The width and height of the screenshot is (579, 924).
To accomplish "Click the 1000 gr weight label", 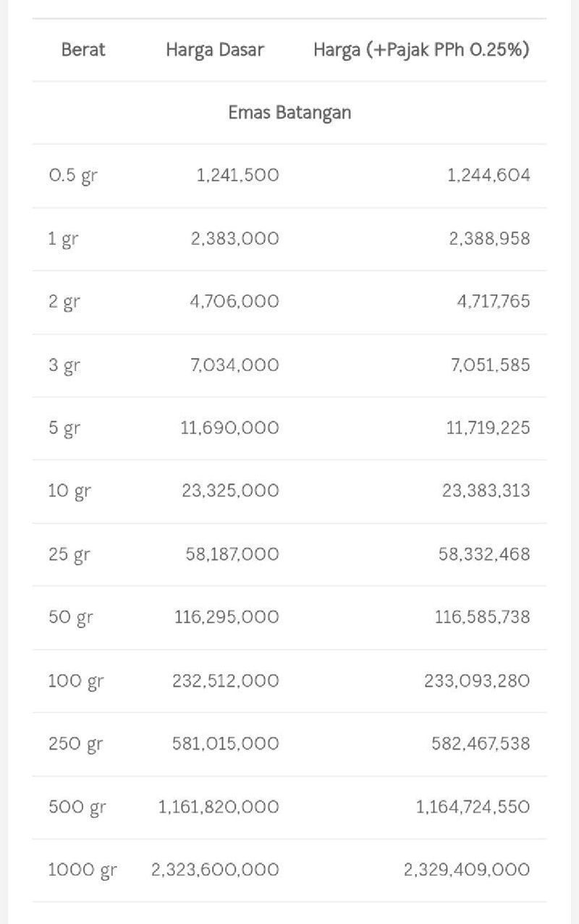I will coord(83,870).
